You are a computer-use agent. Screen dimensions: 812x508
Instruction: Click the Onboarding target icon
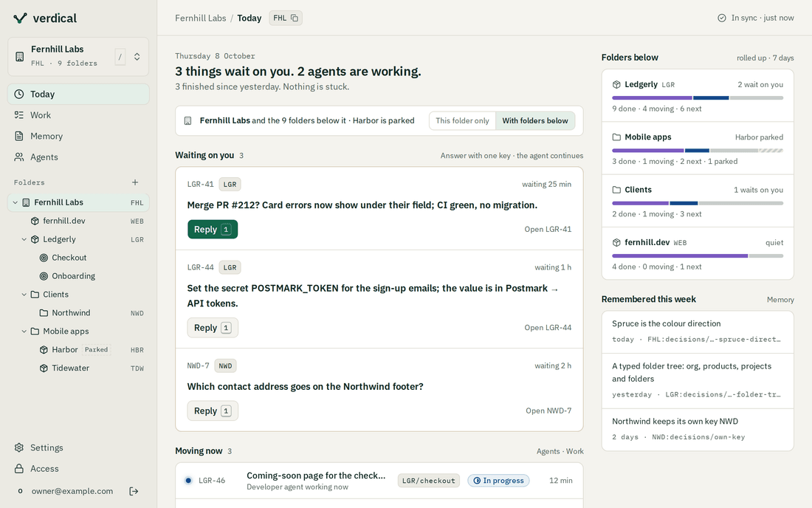(x=44, y=276)
